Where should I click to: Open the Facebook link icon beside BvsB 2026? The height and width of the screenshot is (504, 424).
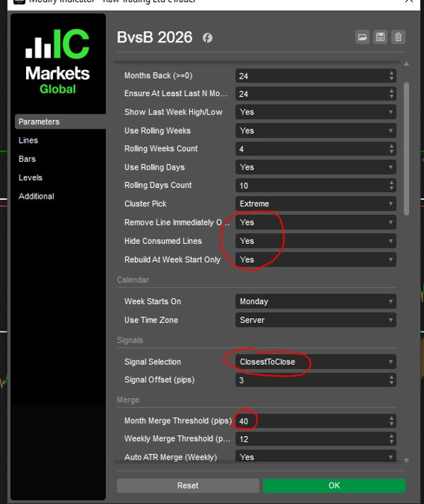(207, 38)
